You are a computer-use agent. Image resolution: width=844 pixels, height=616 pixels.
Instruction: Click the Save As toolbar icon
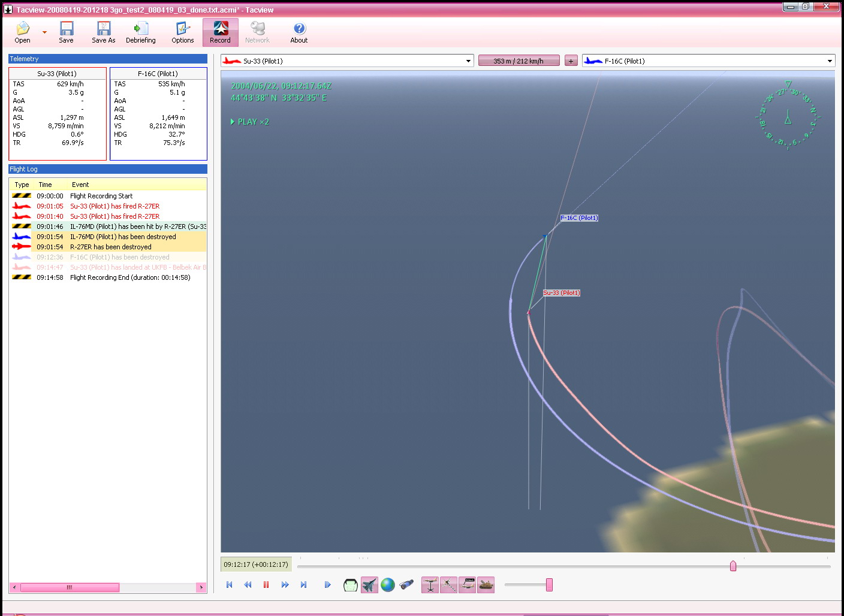tap(103, 32)
